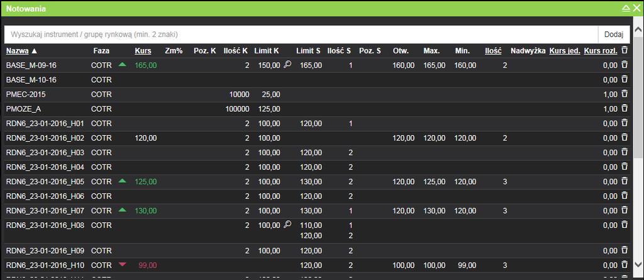Click scrollbar down arrow
Screen dimensions: 644x280
point(638,264)
